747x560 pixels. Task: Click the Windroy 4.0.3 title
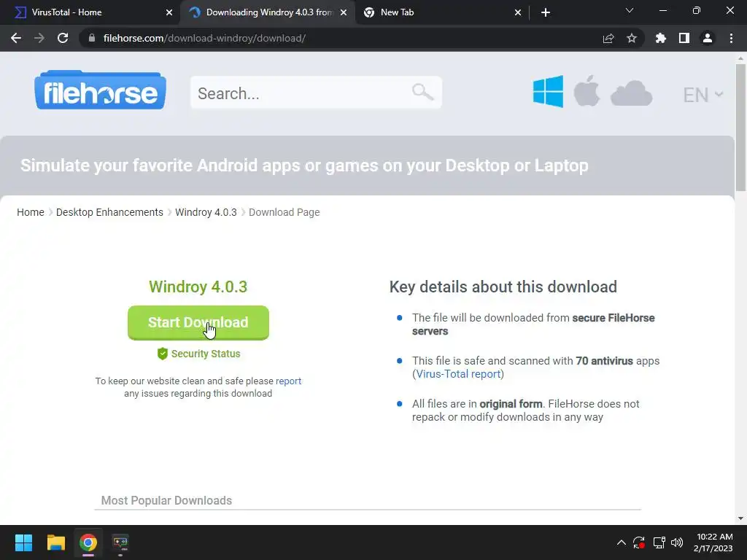[198, 287]
